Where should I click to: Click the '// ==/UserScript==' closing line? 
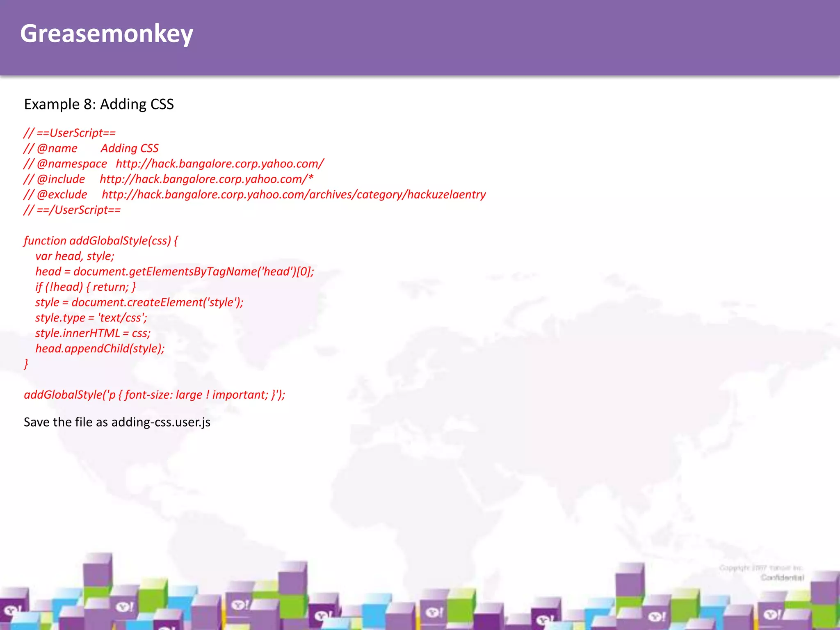72,210
